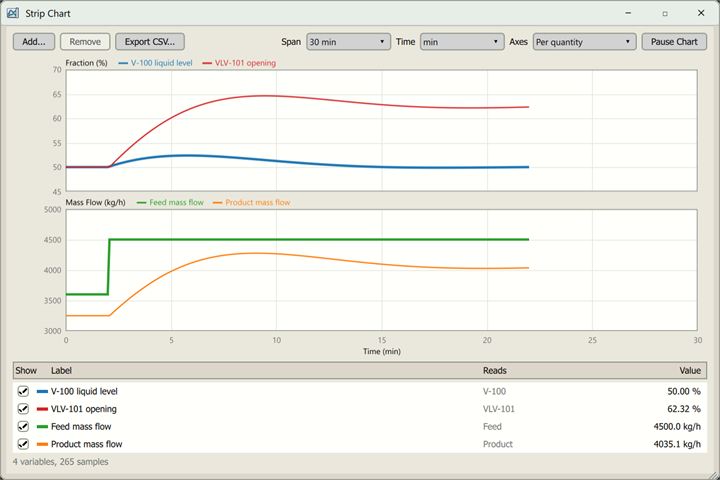
Task: Click VLV-101 opening legend entry in chart
Action: [x=239, y=63]
